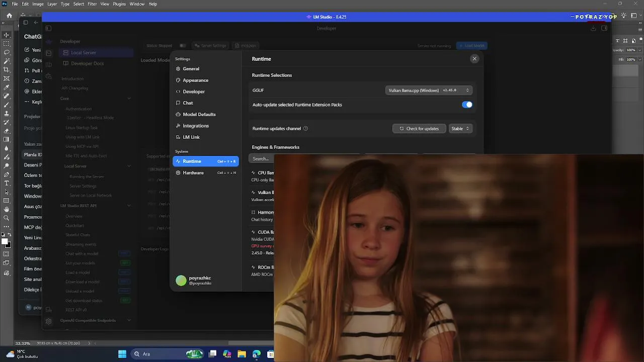The height and width of the screenshot is (362, 644).
Task: Toggle the server Status switch
Action: coord(183,46)
